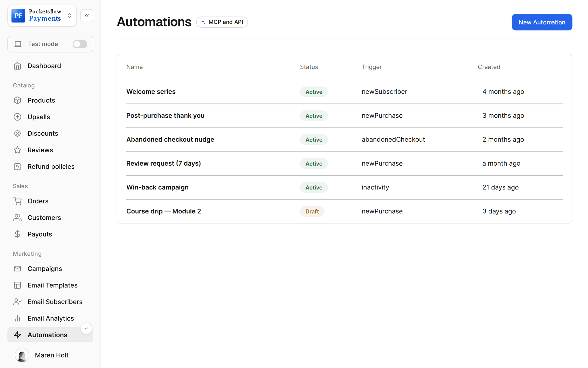
Task: Toggle the Test mode switch
Action: tap(80, 44)
